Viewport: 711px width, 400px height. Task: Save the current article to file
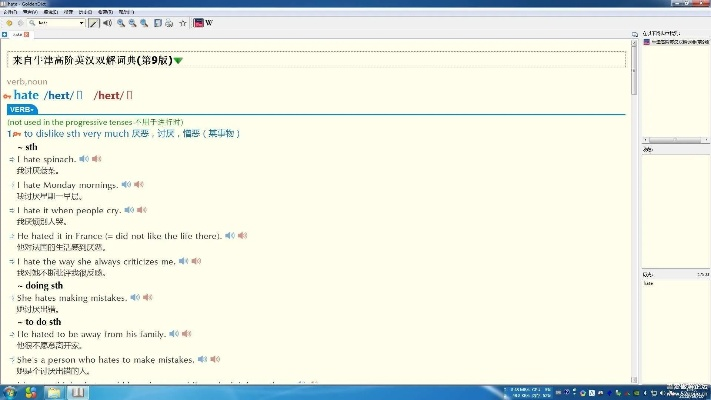click(x=157, y=23)
